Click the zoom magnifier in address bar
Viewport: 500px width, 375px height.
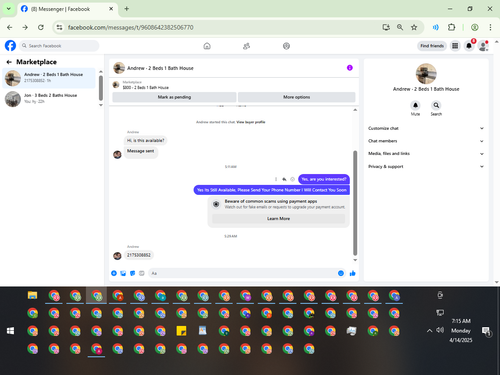(400, 27)
